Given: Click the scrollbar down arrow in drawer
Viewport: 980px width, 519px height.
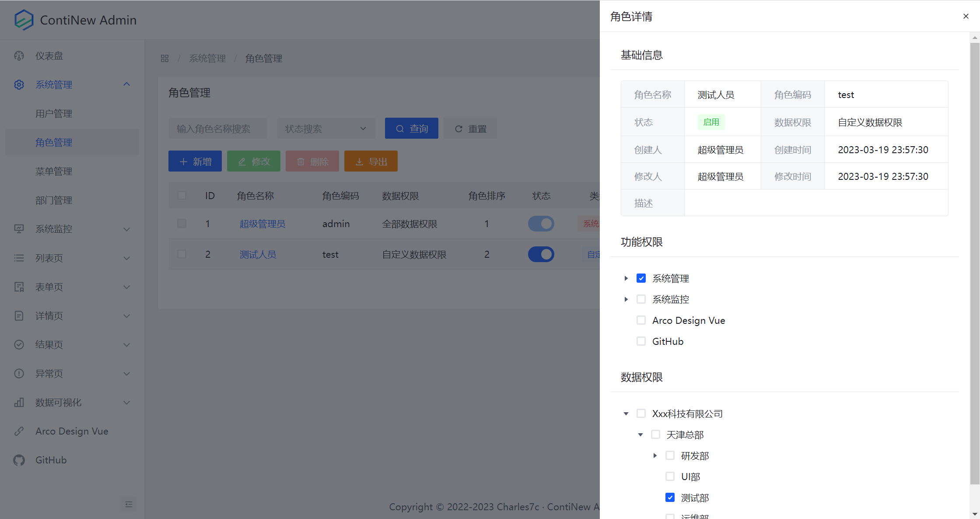Looking at the screenshot, I should point(975,514).
